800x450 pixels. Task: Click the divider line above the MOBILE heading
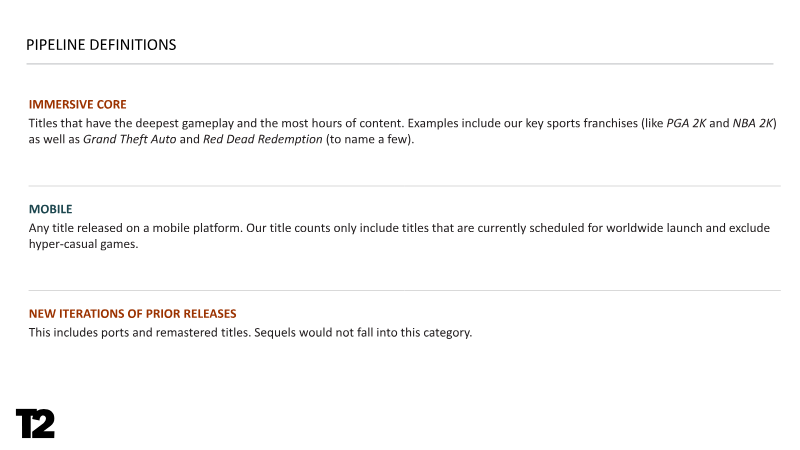point(400,186)
